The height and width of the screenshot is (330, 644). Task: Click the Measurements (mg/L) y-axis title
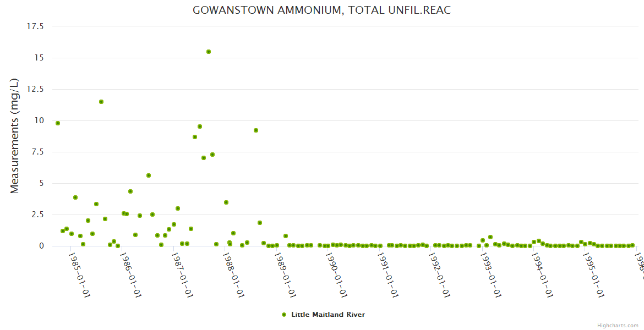coord(15,136)
